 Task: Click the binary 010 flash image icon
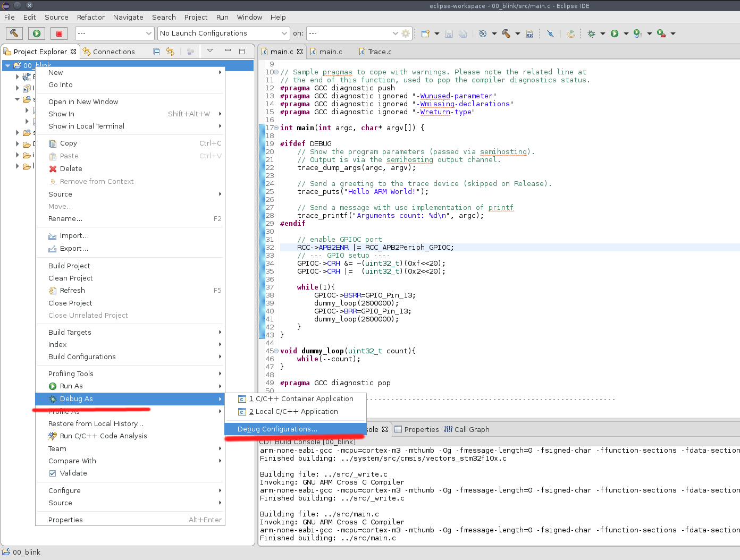coord(530,33)
